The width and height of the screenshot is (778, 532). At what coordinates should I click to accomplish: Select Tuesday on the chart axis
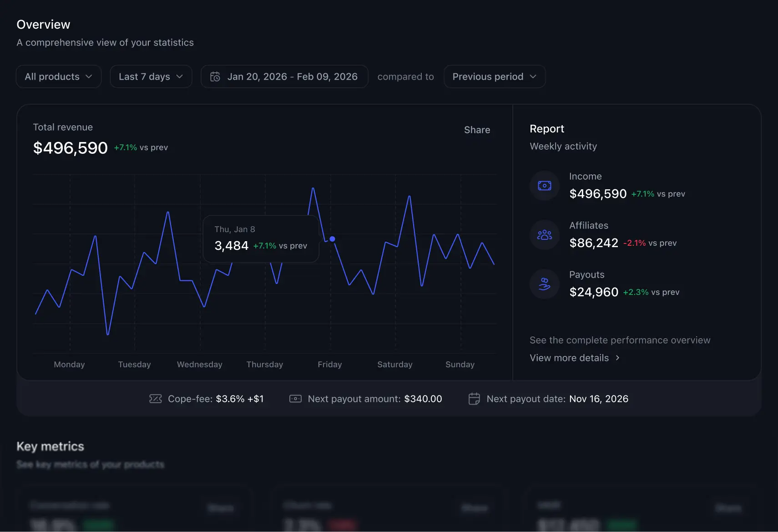(x=134, y=364)
